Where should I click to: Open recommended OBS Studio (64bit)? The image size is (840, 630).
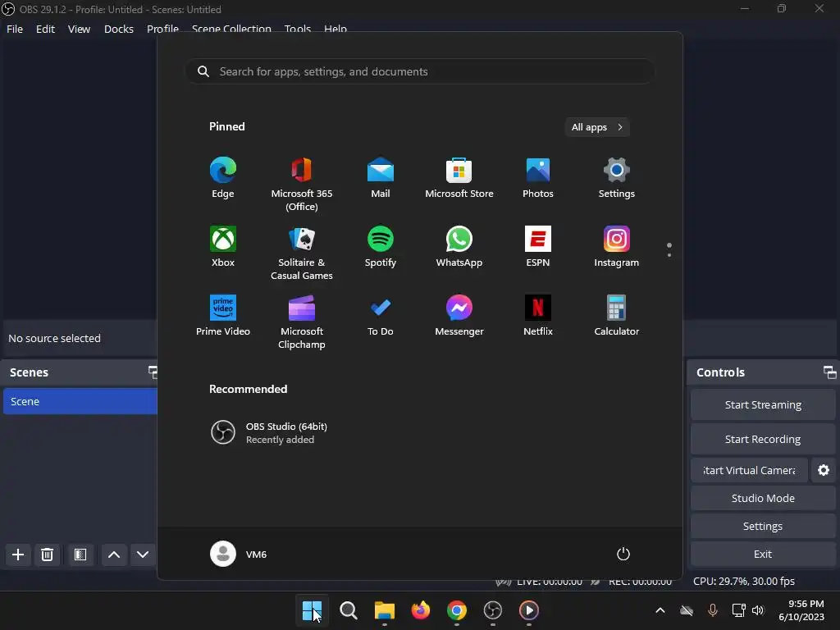click(269, 432)
